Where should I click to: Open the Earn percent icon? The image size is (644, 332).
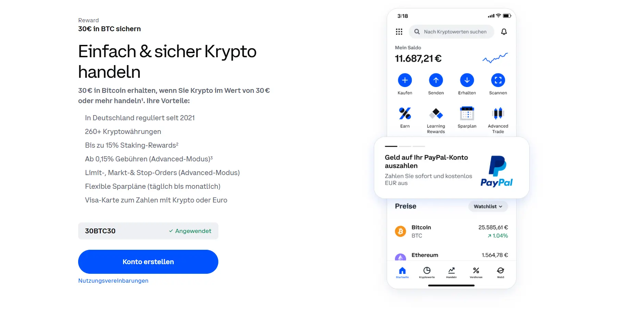coord(405,113)
